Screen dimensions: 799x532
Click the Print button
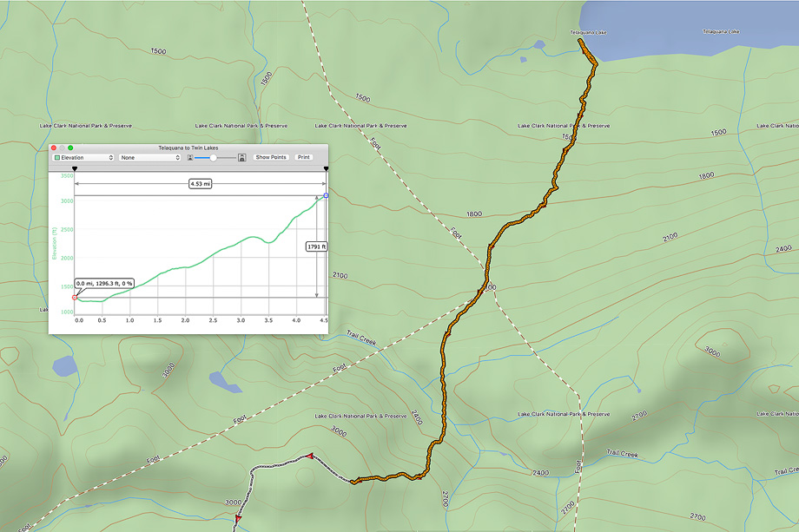click(304, 157)
